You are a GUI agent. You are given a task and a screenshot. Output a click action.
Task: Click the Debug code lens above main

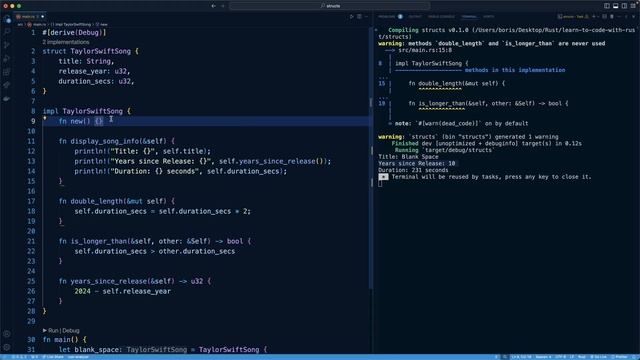pos(71,331)
